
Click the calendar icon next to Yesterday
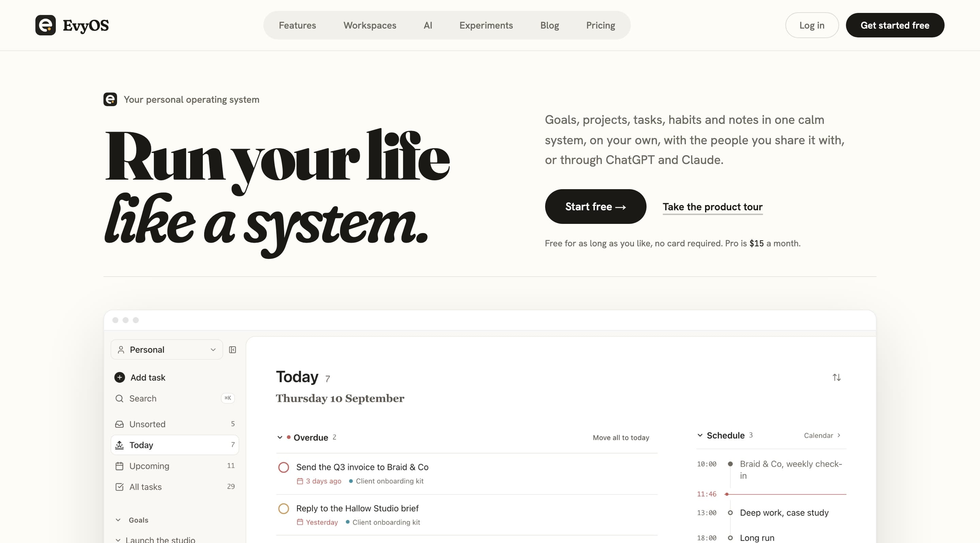300,522
